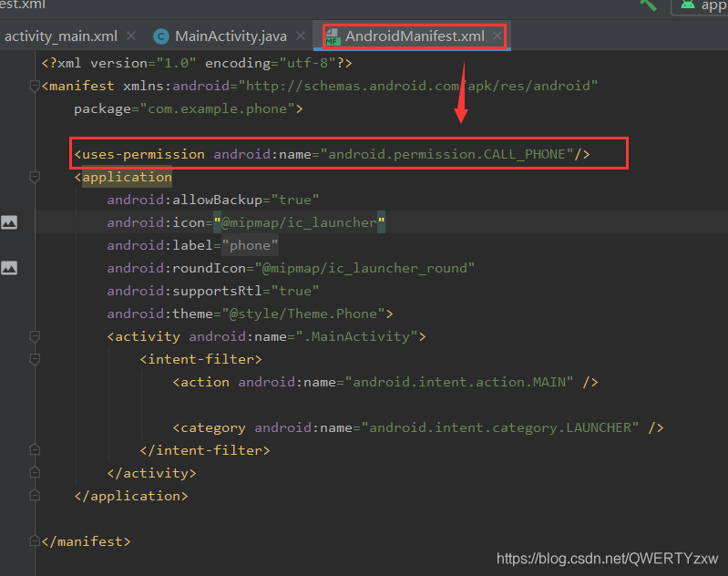
Task: Close the MainActivity.java tab
Action: [x=300, y=36]
